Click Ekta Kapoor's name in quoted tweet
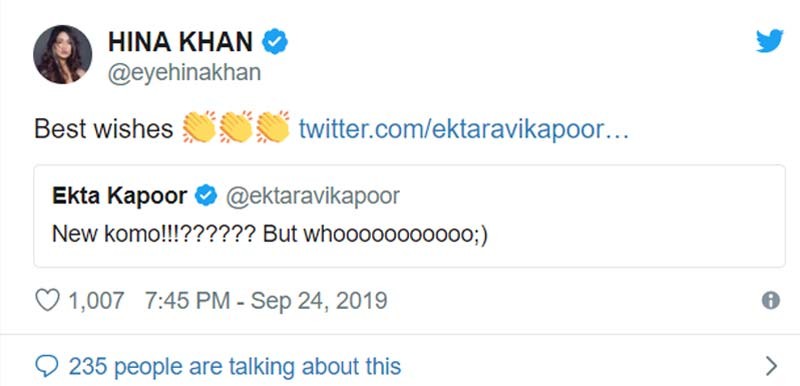The height and width of the screenshot is (386, 800). [119, 196]
